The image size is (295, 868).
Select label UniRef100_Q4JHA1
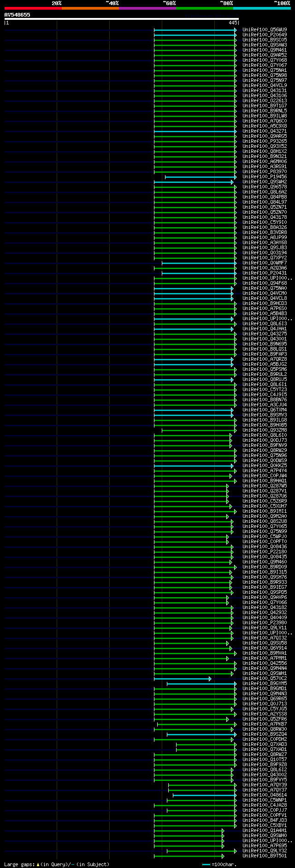click(265, 328)
